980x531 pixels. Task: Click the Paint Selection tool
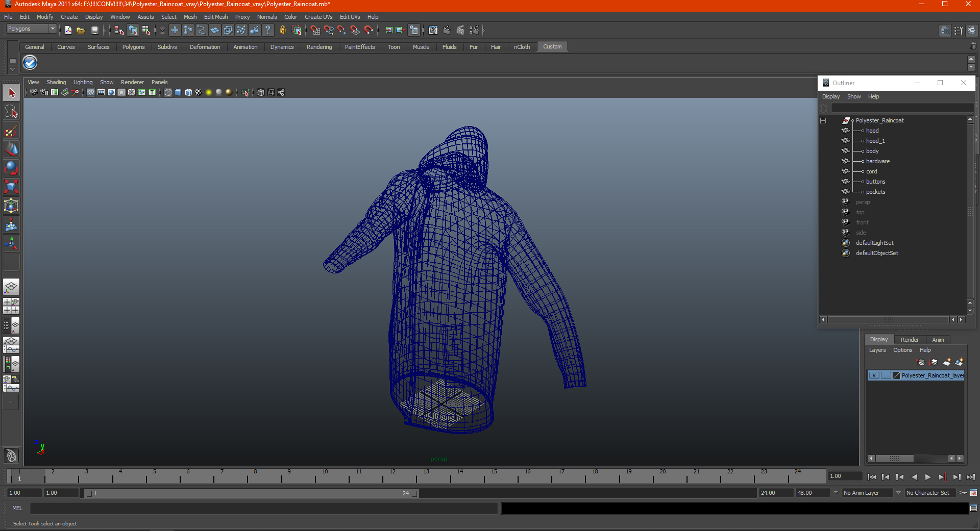[x=11, y=131]
